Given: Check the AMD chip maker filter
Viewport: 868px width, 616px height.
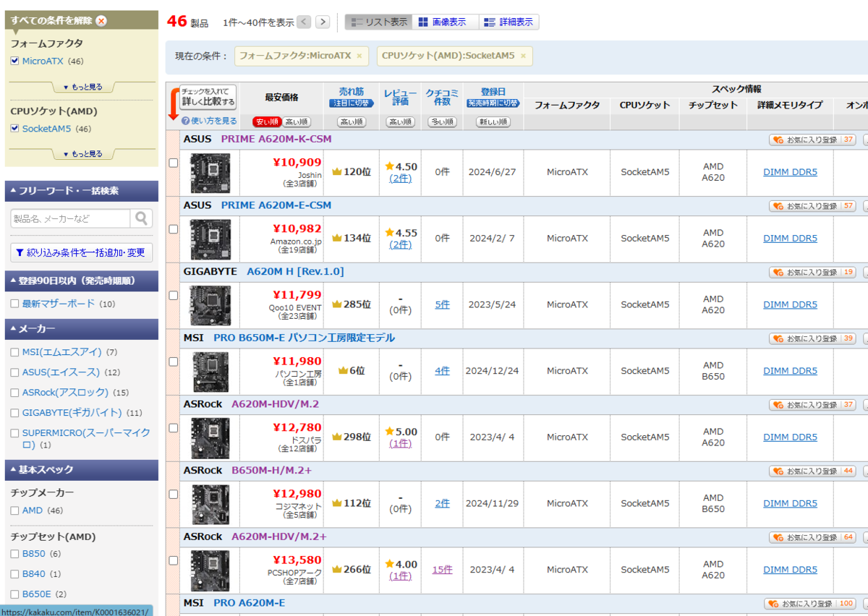Looking at the screenshot, I should (14, 510).
